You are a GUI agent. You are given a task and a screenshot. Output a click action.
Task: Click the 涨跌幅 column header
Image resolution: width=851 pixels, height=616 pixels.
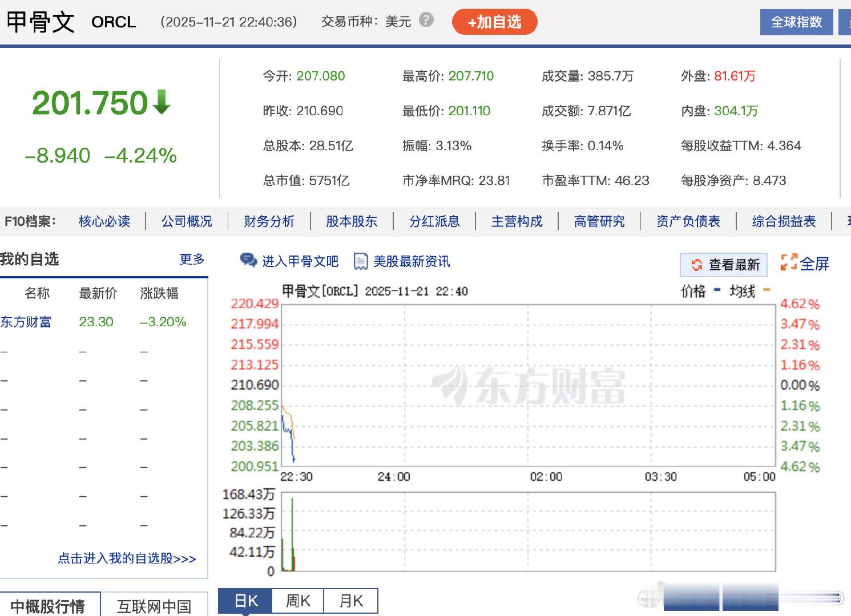159,293
